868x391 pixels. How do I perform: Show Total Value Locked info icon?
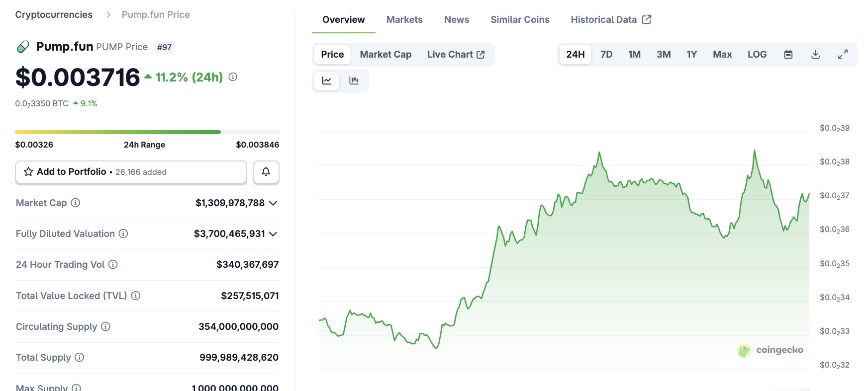pyautogui.click(x=136, y=296)
